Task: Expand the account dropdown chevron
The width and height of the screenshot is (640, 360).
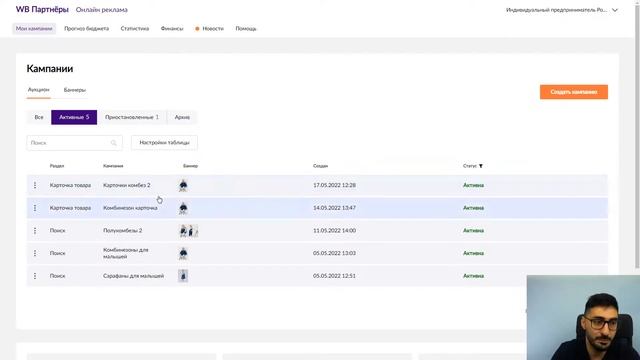Action: tap(615, 10)
